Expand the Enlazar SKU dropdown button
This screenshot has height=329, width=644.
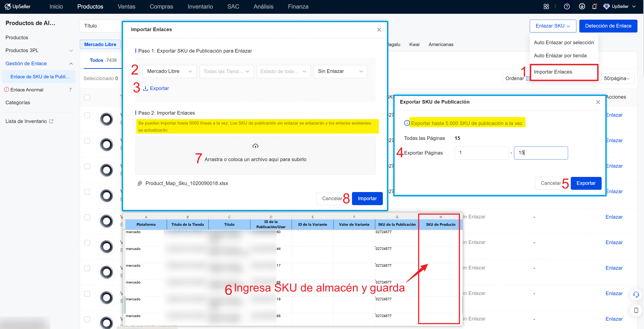pyautogui.click(x=553, y=26)
